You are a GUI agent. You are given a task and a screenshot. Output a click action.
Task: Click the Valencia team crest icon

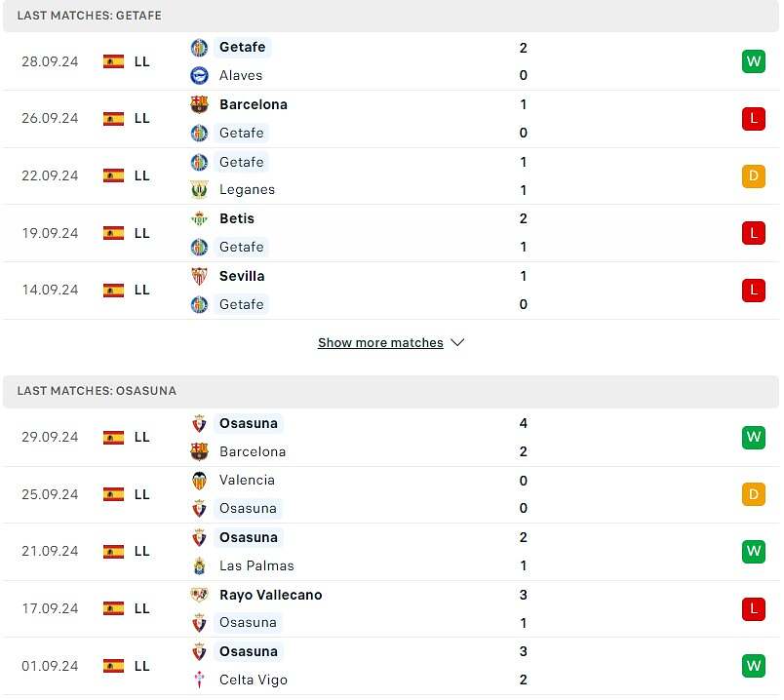tap(199, 480)
